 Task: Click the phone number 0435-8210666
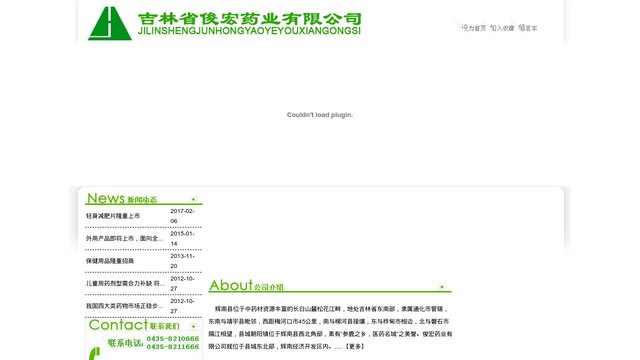pyautogui.click(x=173, y=339)
